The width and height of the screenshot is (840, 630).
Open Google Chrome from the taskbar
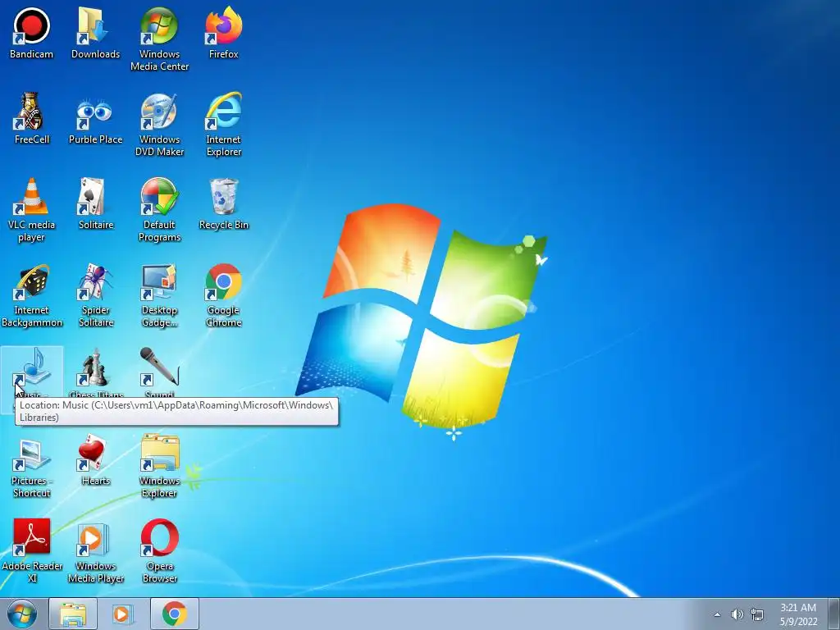pos(174,614)
